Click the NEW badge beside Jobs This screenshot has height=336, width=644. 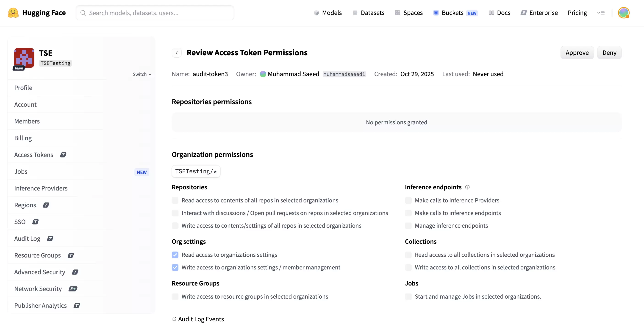pyautogui.click(x=142, y=172)
